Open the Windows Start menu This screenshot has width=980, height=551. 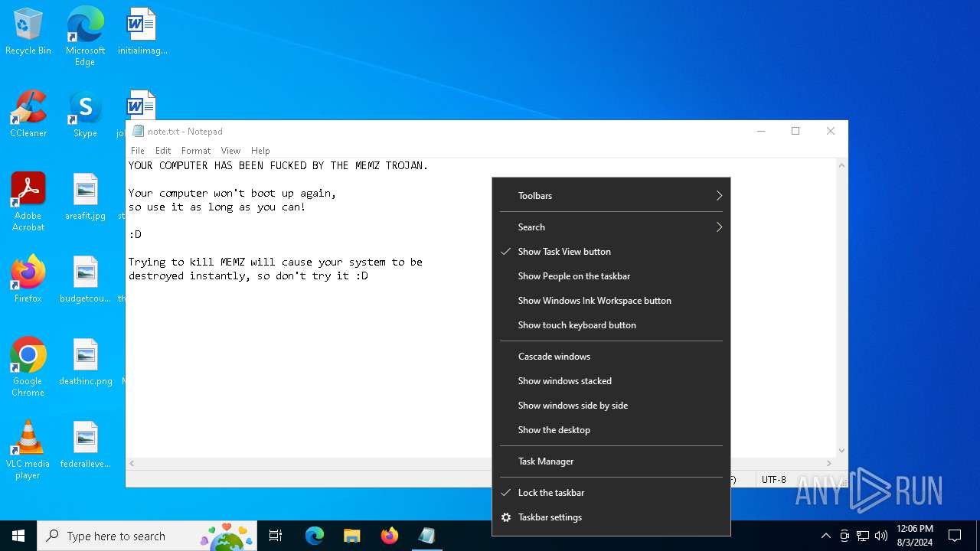coord(18,536)
